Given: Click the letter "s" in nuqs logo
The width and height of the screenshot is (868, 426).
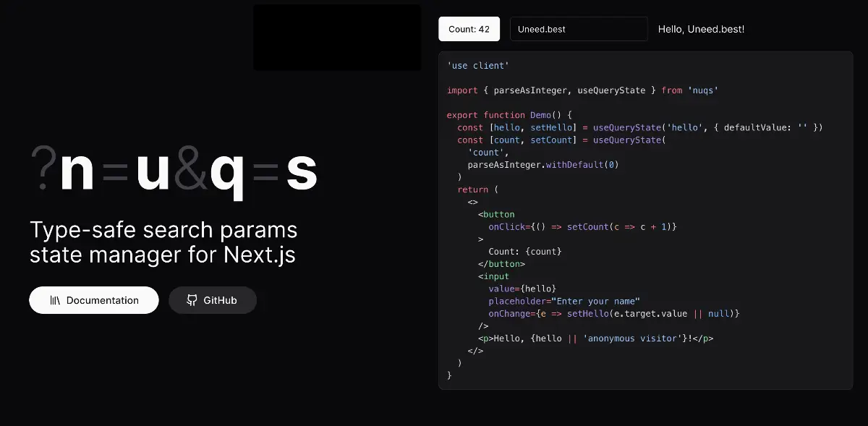Looking at the screenshot, I should (302, 173).
